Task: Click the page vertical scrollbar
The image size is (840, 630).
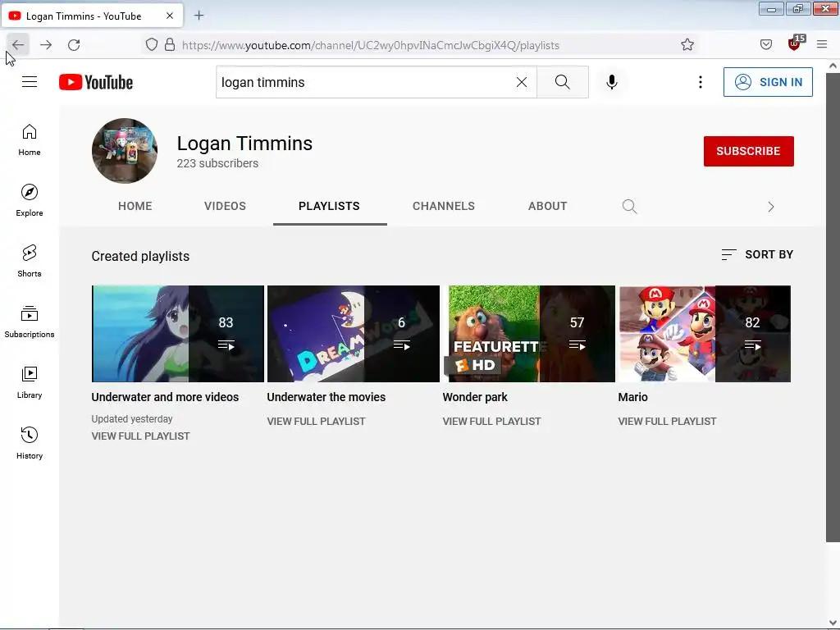Action: (833, 308)
